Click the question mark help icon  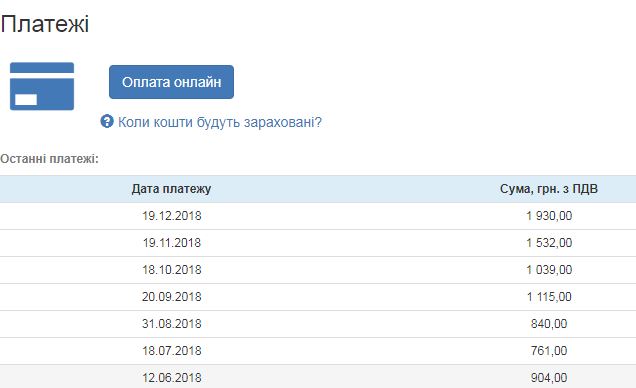[x=107, y=121]
